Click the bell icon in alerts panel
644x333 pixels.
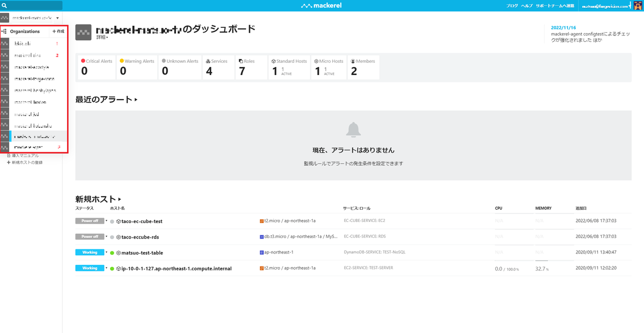[x=353, y=129]
